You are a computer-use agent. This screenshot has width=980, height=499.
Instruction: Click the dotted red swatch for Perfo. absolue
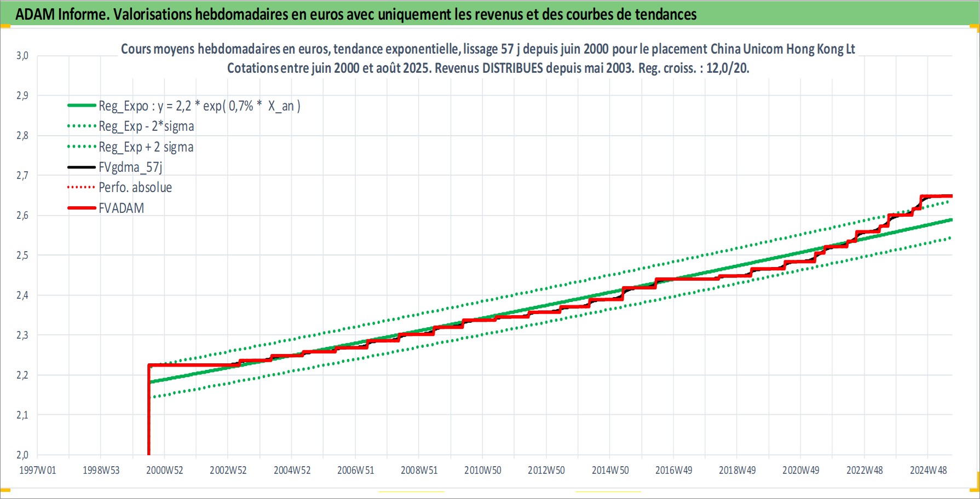pos(82,187)
